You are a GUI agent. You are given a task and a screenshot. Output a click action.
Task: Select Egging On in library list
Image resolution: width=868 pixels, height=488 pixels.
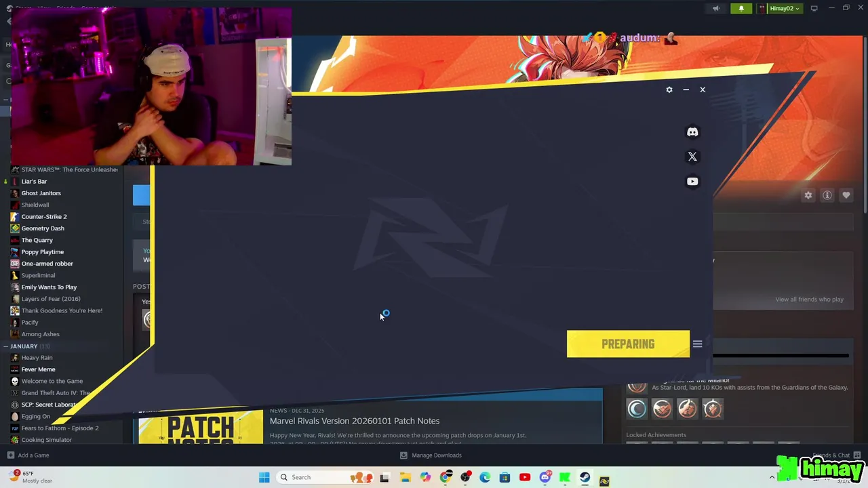[x=35, y=416]
